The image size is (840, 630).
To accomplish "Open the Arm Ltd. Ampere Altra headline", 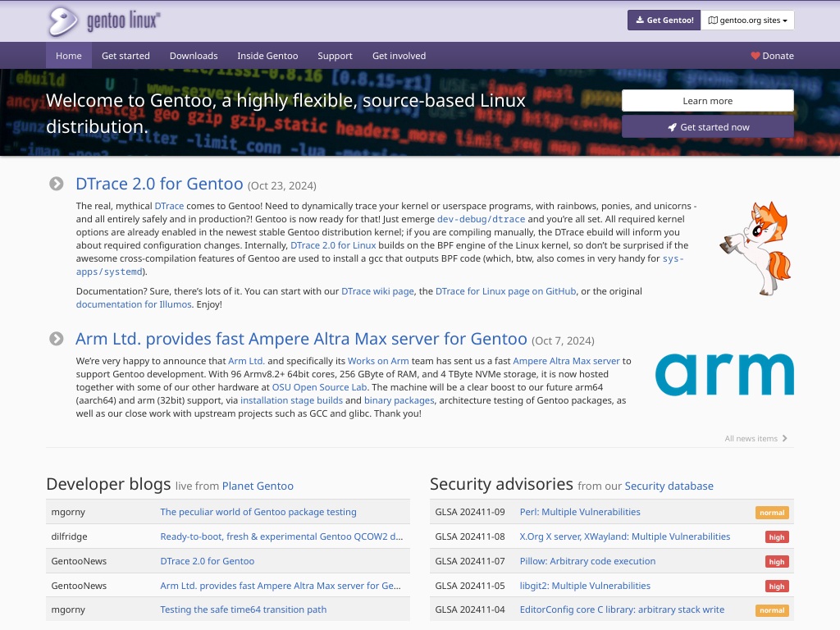I will tap(301, 339).
